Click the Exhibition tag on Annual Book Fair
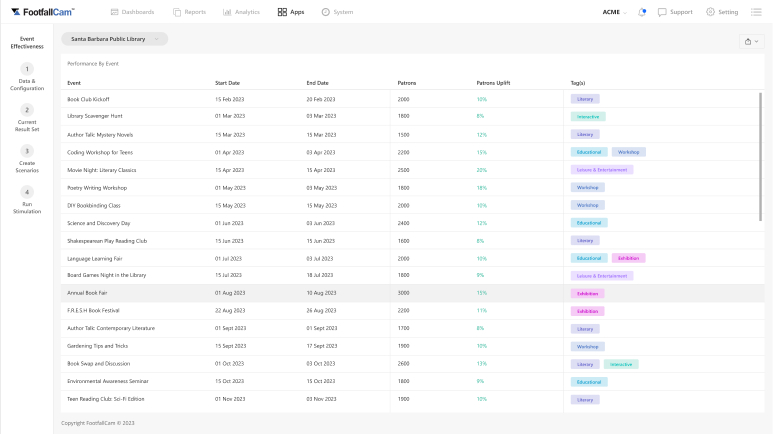 coord(587,293)
